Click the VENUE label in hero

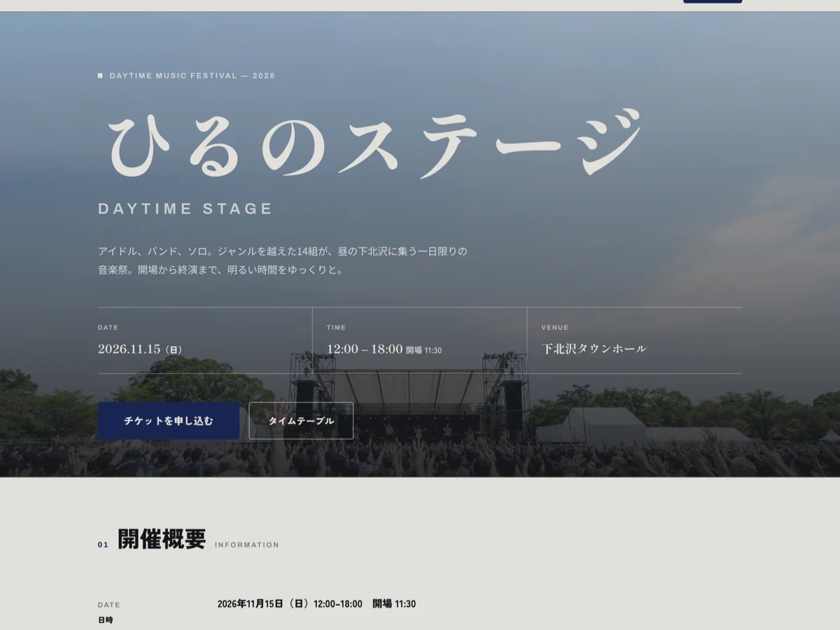click(554, 328)
